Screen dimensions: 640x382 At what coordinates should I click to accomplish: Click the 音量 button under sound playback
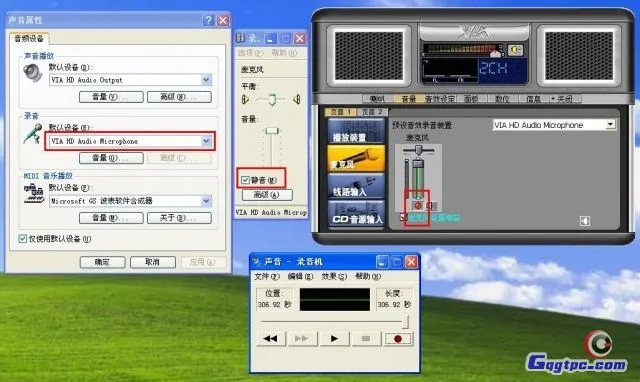coord(111,97)
